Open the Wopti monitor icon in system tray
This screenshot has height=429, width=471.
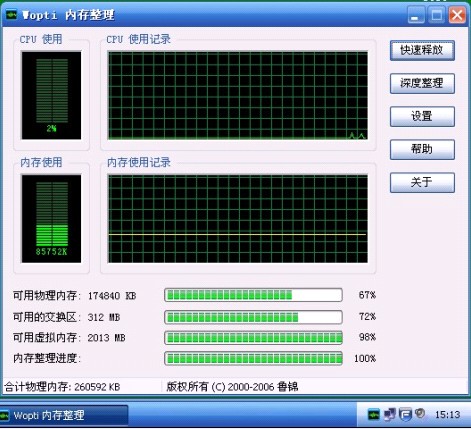[374, 415]
